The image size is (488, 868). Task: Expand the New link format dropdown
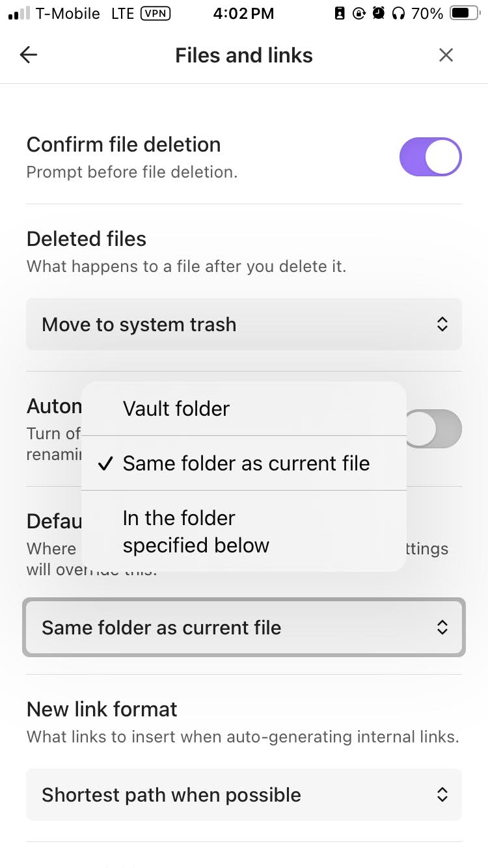(x=243, y=795)
